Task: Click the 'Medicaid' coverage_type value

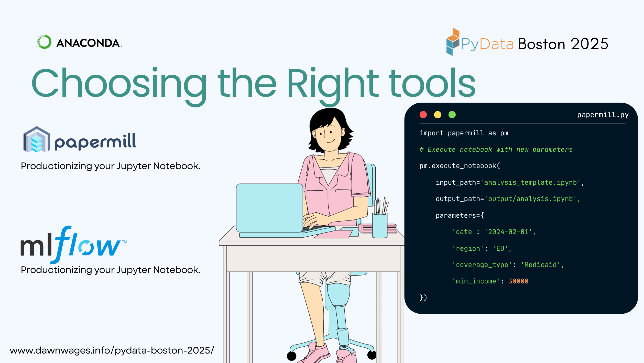Action: tap(540, 265)
